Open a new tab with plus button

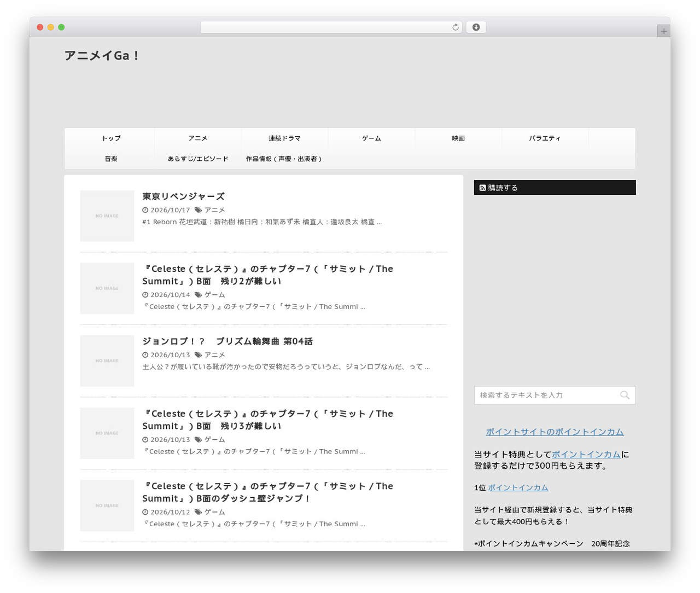click(x=663, y=31)
